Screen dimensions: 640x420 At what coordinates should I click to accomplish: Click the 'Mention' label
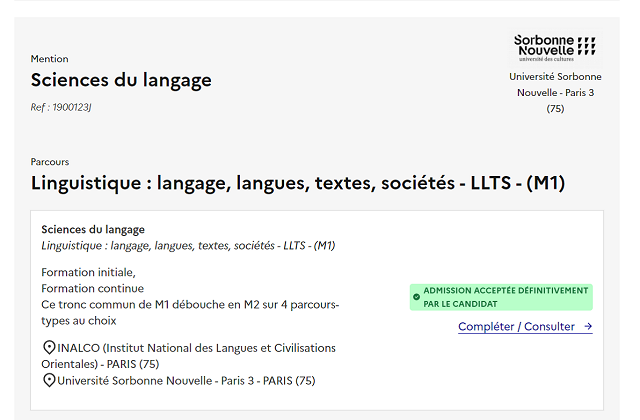pos(49,59)
